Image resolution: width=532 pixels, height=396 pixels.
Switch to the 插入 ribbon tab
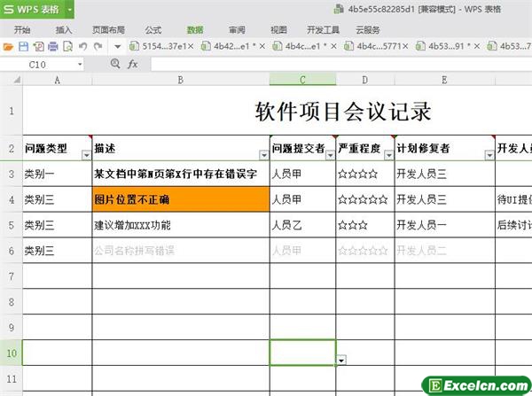(64, 28)
